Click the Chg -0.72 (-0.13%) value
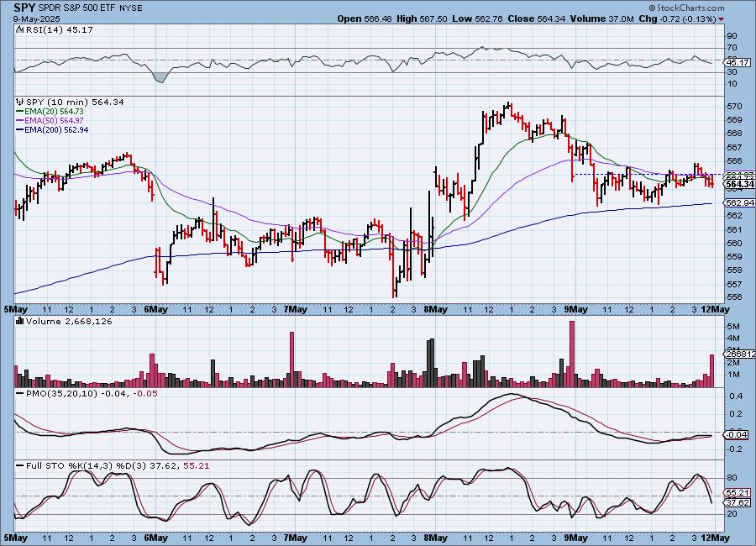Image resolution: width=756 pixels, height=546 pixels. [677, 18]
